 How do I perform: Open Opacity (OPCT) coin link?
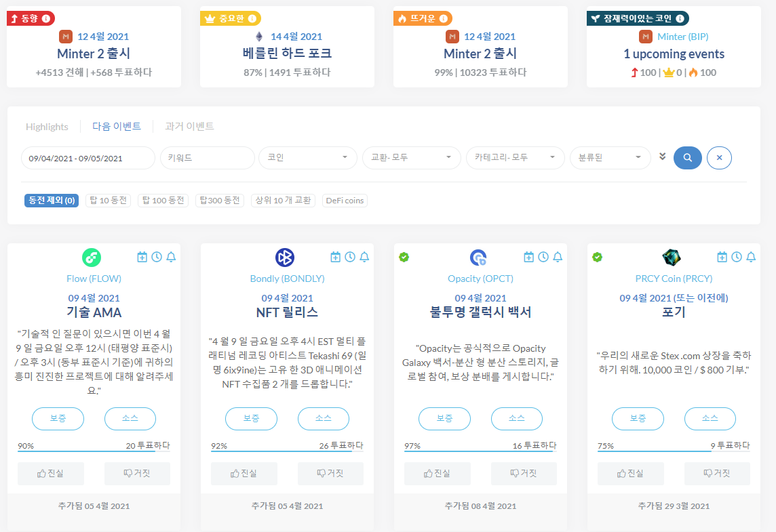point(480,279)
